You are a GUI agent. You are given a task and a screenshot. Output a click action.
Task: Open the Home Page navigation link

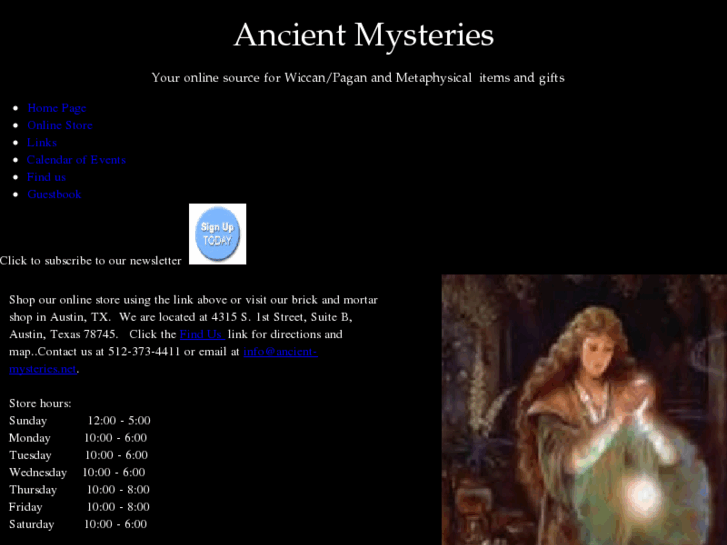pos(57,108)
